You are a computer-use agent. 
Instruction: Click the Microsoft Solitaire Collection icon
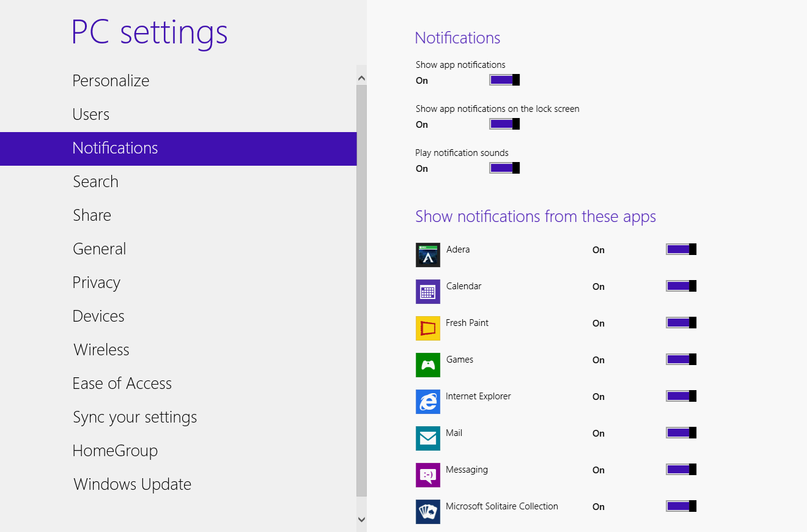coord(428,512)
